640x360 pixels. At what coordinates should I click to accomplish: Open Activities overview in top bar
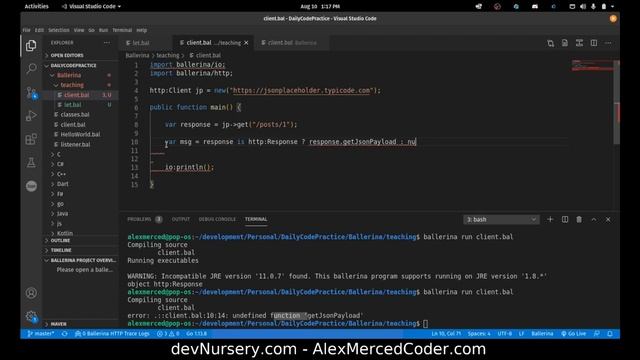tap(36, 7)
